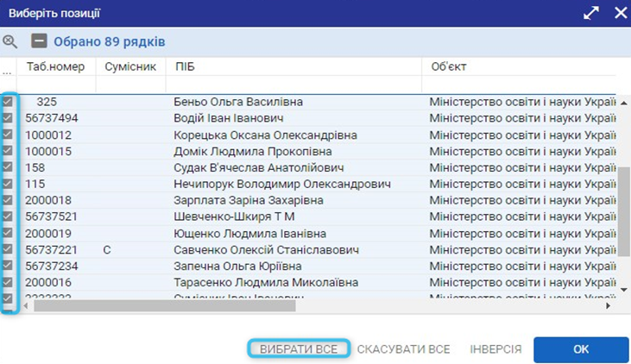Uncheck the row for Беньо Ольга Василівна

click(9, 102)
